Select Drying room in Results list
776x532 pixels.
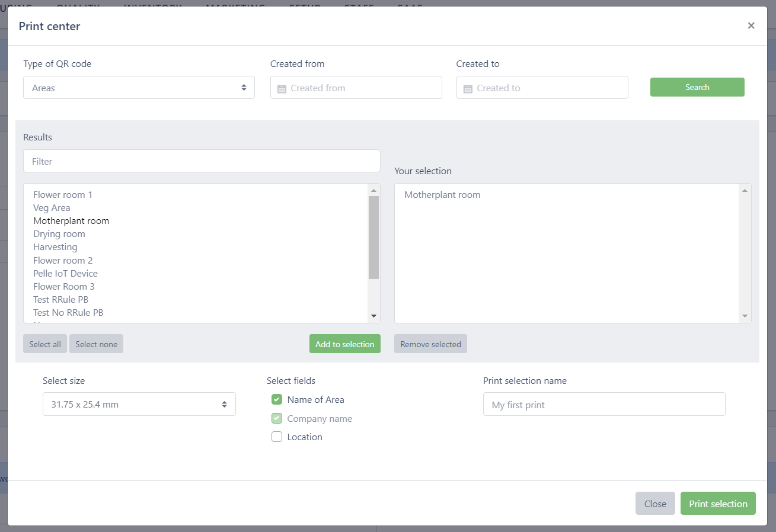(59, 234)
